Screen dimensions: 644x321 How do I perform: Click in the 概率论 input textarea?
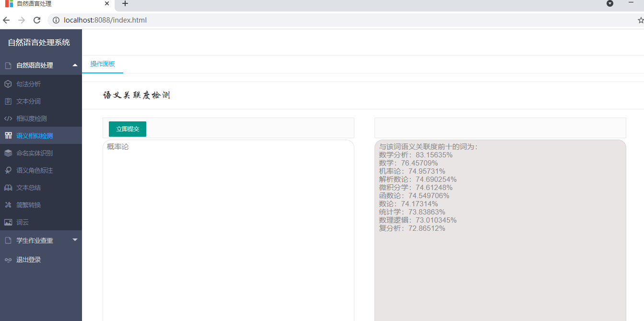pos(228,230)
